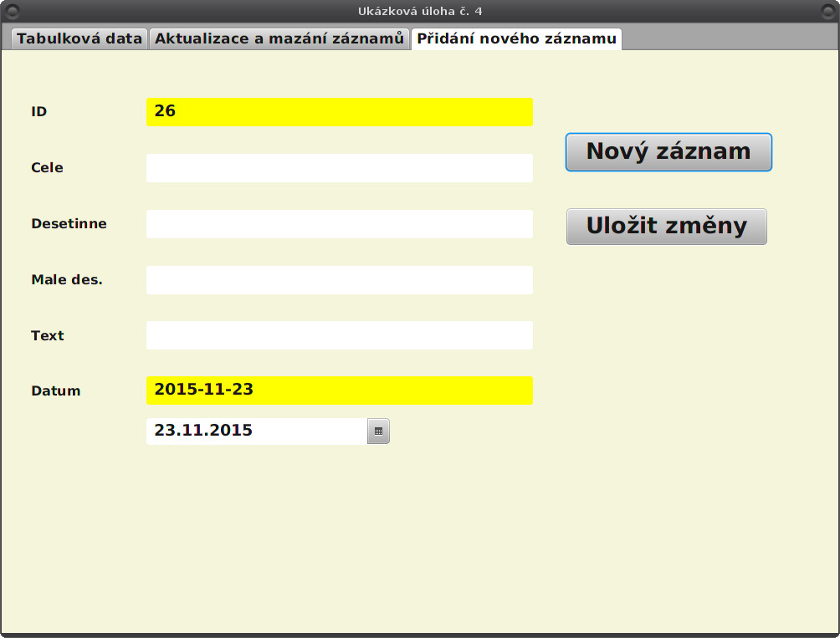Open the calendar date picker icon
The image size is (840, 638).
coord(378,431)
